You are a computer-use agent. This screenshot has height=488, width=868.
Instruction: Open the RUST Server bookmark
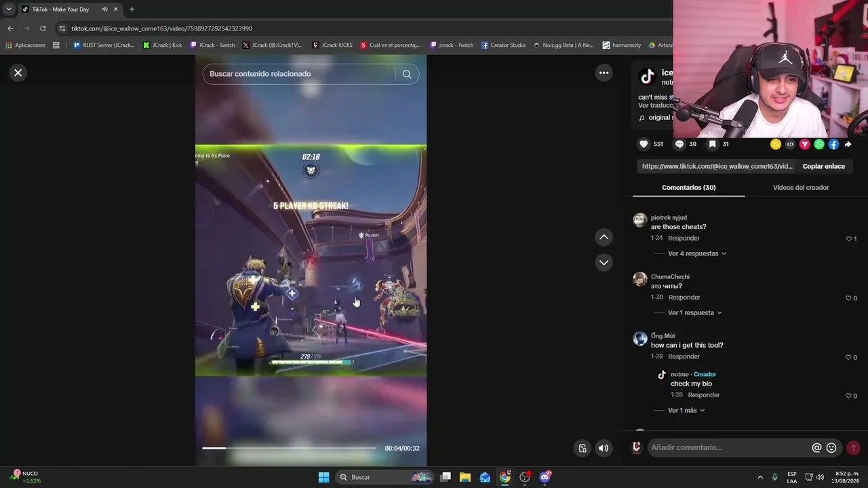(104, 45)
